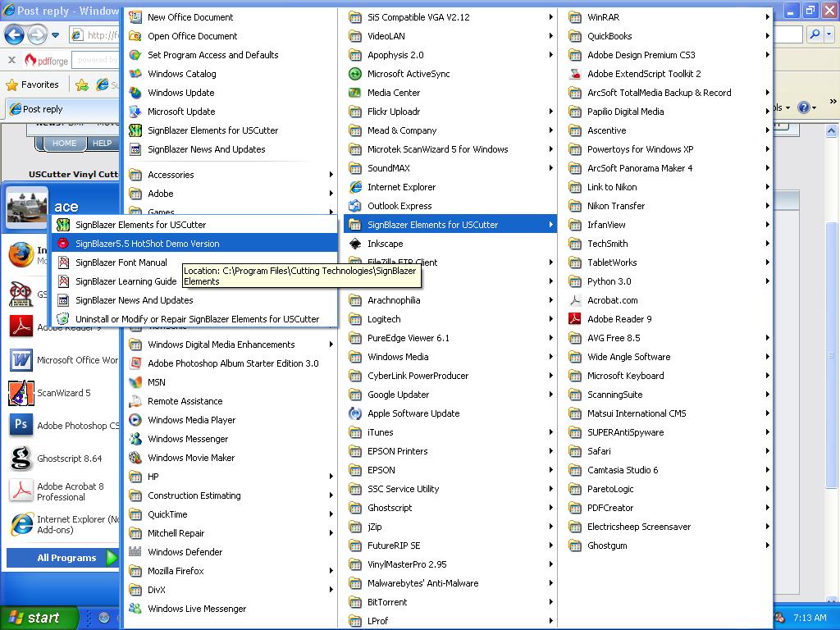The width and height of the screenshot is (840, 630).
Task: Expand the Camtasia Studio 6 folder
Action: [668, 470]
